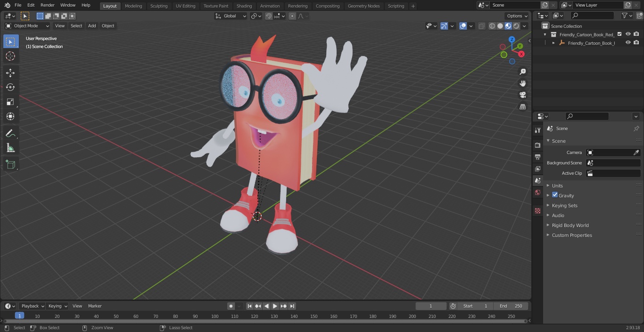Click the End frame 250 field
Image resolution: width=644 pixels, height=332 pixels.
(511, 306)
